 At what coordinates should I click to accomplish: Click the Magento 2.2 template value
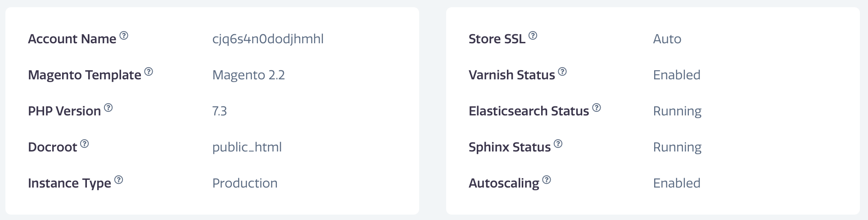pos(249,75)
